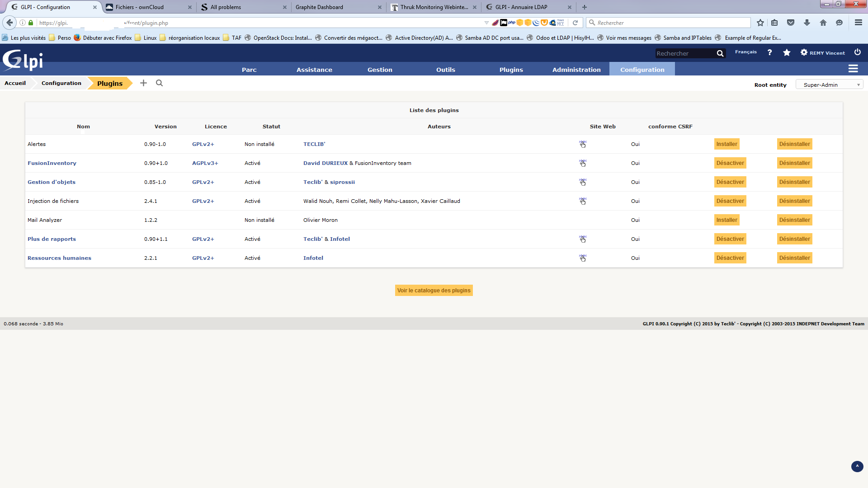Deactivate Injection de fichiers plugin
Image resolution: width=868 pixels, height=488 pixels.
730,201
